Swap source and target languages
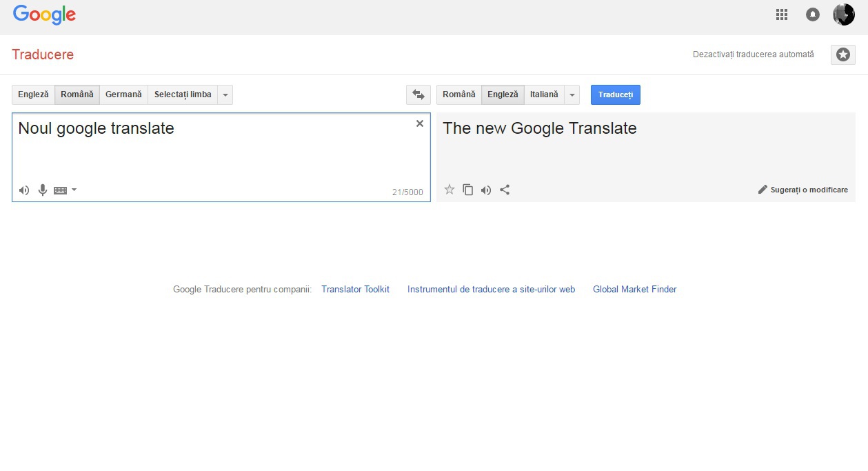The image size is (868, 471). coord(418,94)
